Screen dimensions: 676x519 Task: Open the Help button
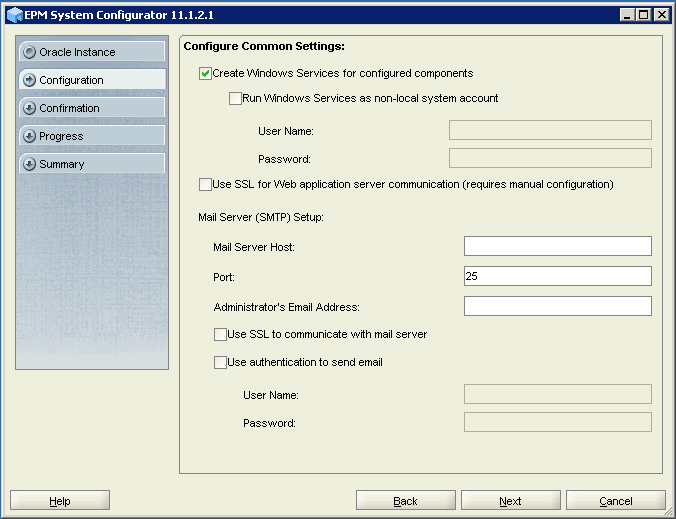point(60,501)
